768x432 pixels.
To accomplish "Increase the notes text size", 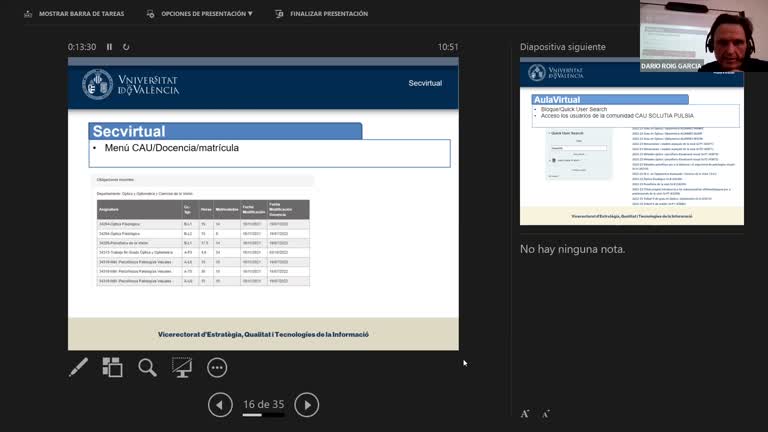I will pyautogui.click(x=525, y=413).
